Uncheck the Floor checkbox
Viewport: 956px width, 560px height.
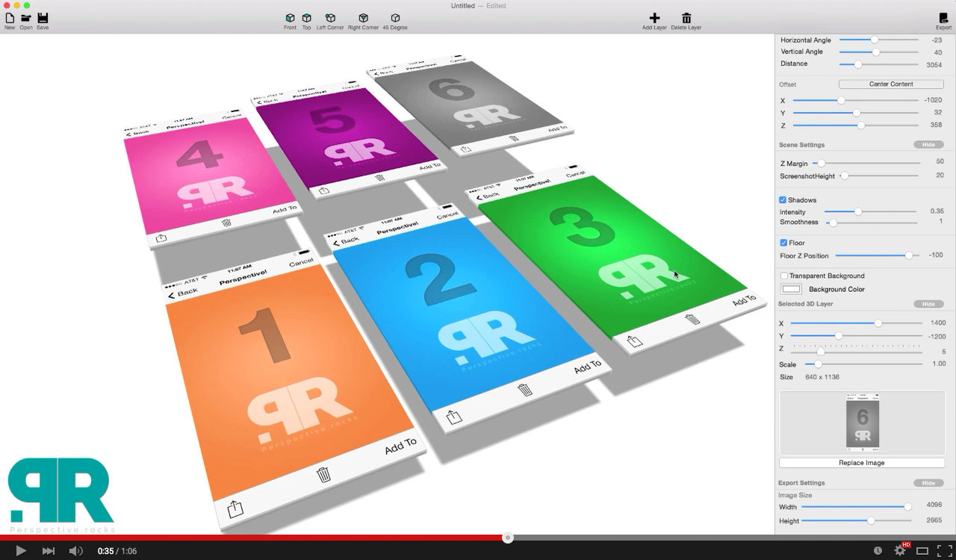pos(783,243)
